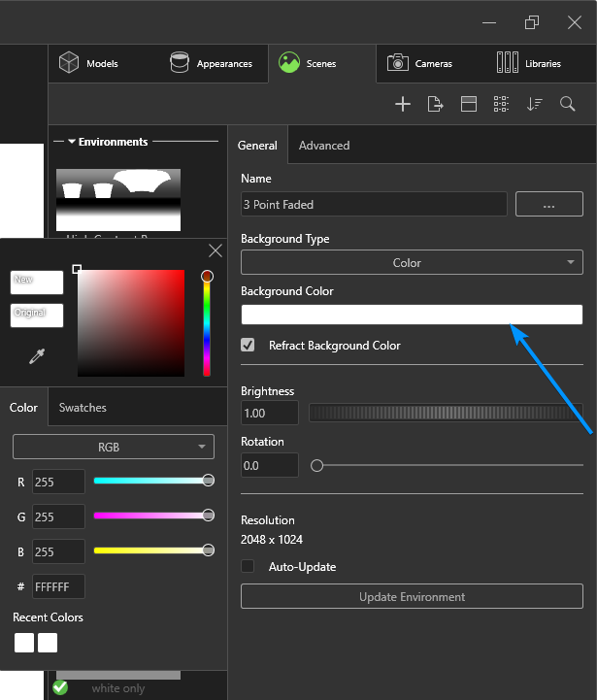Click the import file icon in toolbar
Screen dimensions: 597x700
[435, 105]
